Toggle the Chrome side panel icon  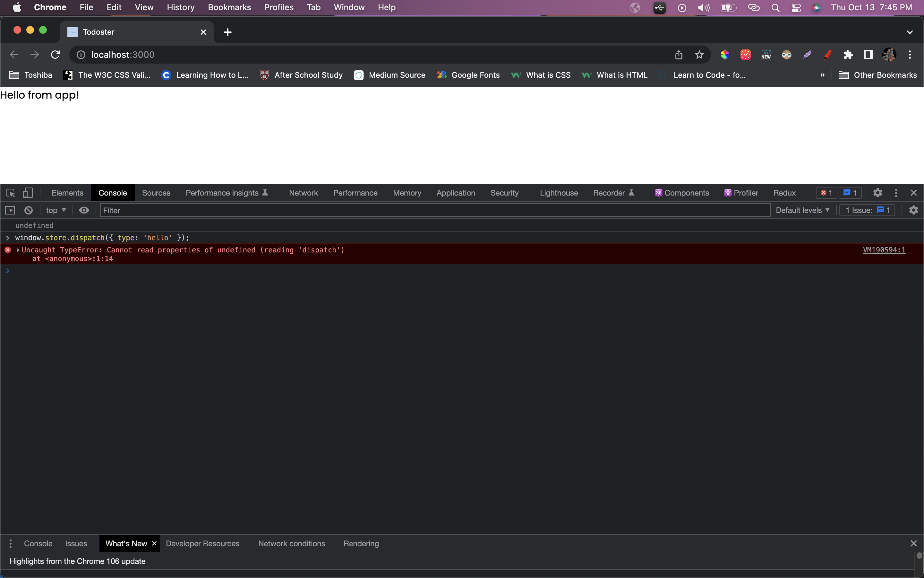pos(868,55)
